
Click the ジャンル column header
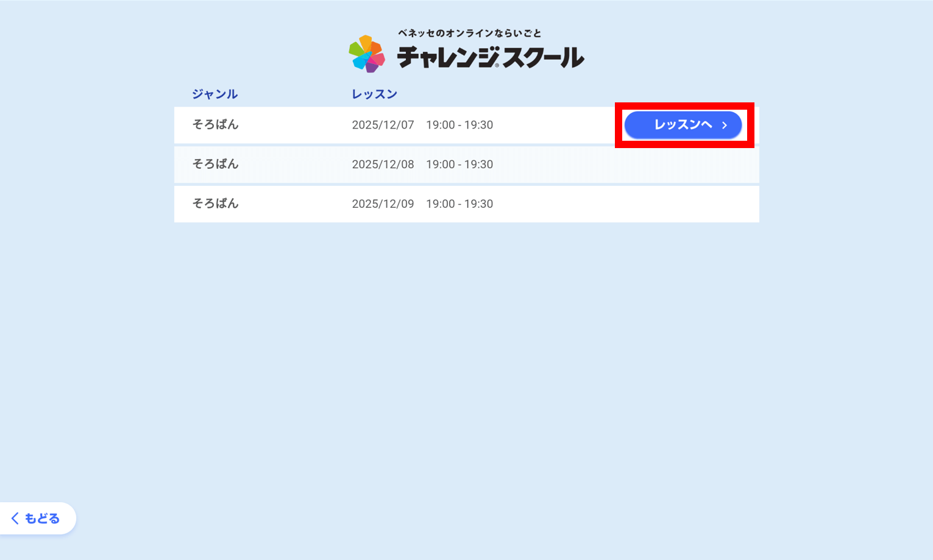pyautogui.click(x=215, y=94)
